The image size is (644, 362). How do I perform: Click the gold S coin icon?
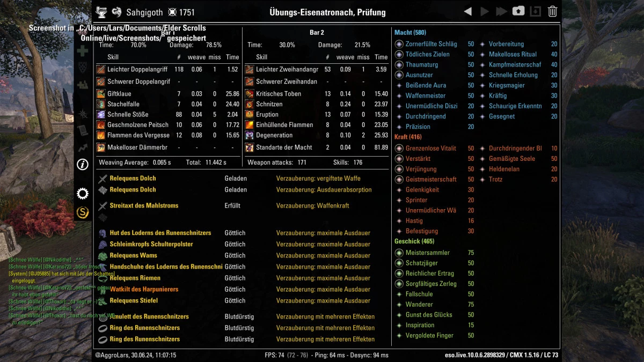click(83, 213)
